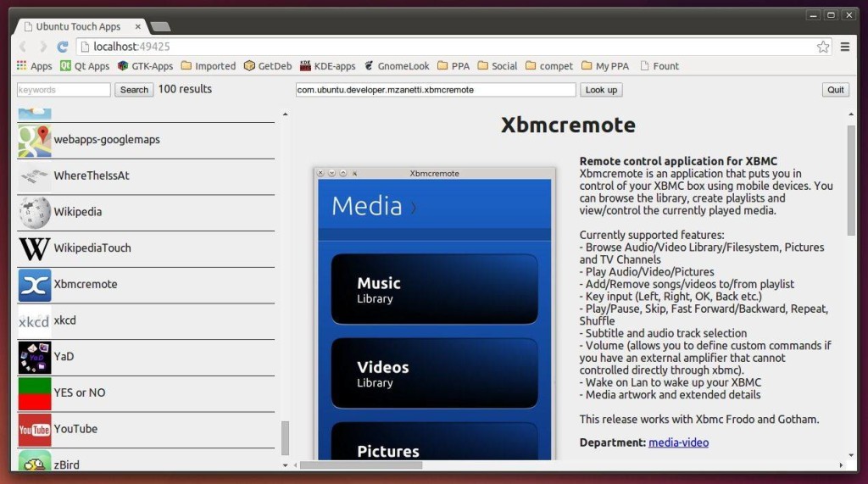Viewport: 868px width, 484px height.
Task: Open the Chrome hamburger menu
Action: tap(845, 47)
